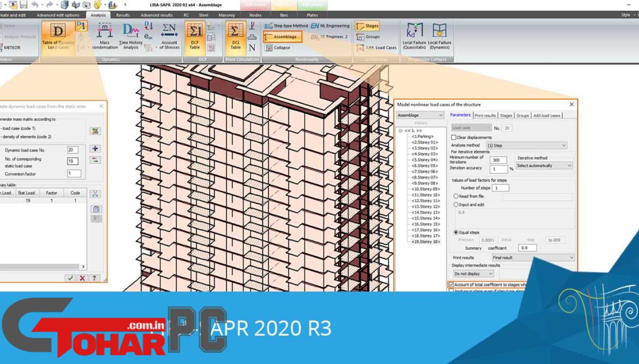Open NL Engineering tool
Screen dimensions: 639x364
[330, 26]
